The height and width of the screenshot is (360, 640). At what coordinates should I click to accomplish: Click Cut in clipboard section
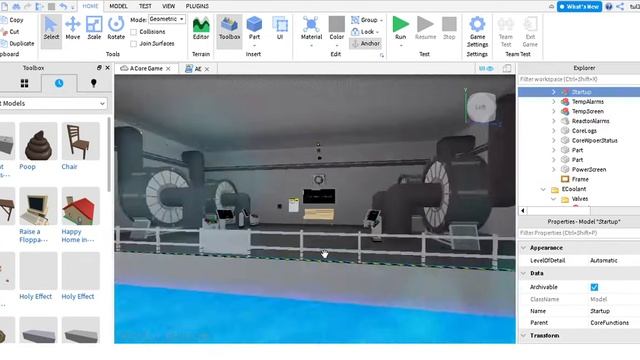(10, 31)
